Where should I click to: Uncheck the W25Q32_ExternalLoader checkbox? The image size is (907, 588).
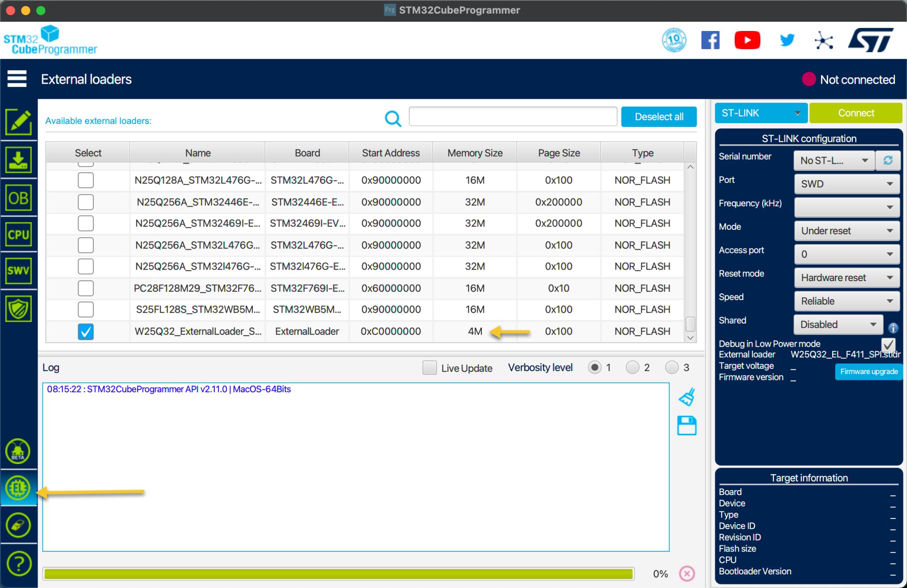86,332
